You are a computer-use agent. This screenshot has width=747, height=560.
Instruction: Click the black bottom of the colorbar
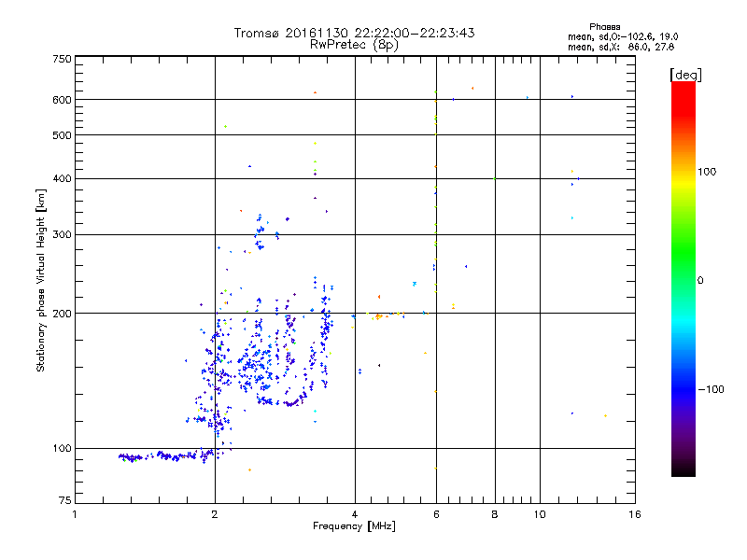pos(684,469)
